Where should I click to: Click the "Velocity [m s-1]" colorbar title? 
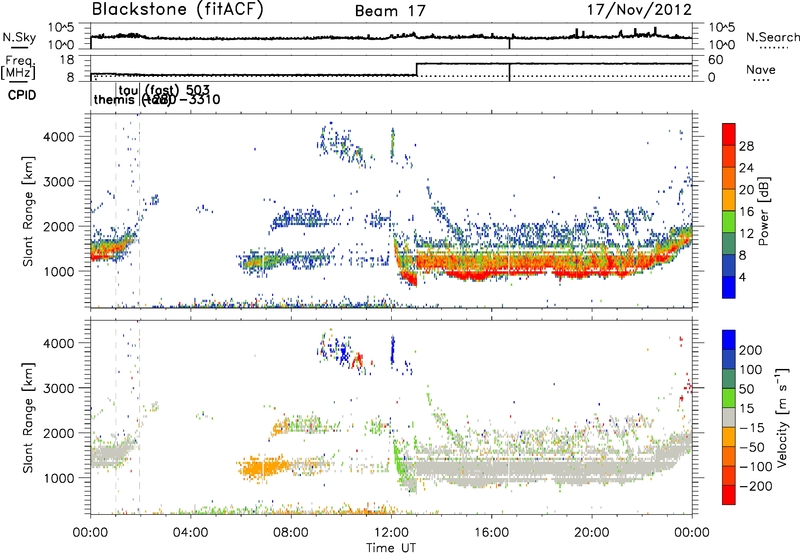coord(782,417)
